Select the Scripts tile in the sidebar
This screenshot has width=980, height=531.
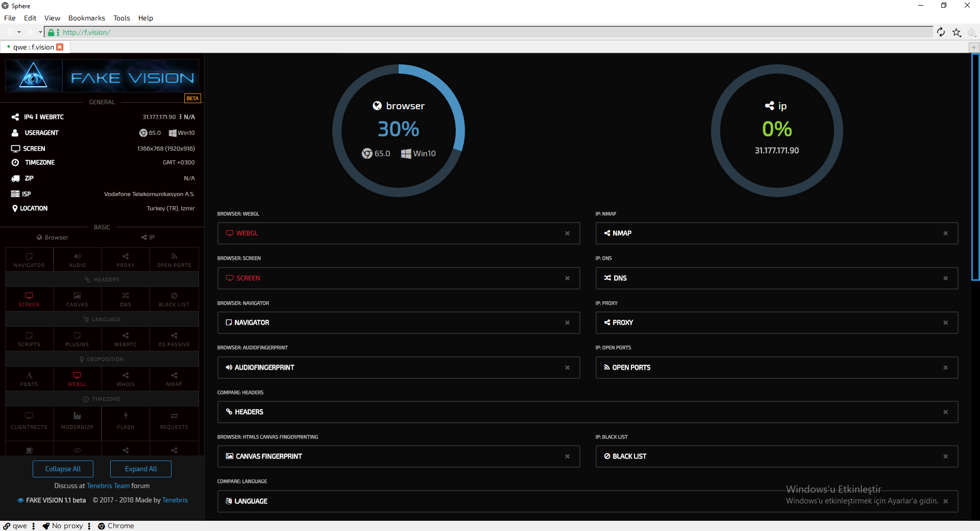[x=29, y=339]
